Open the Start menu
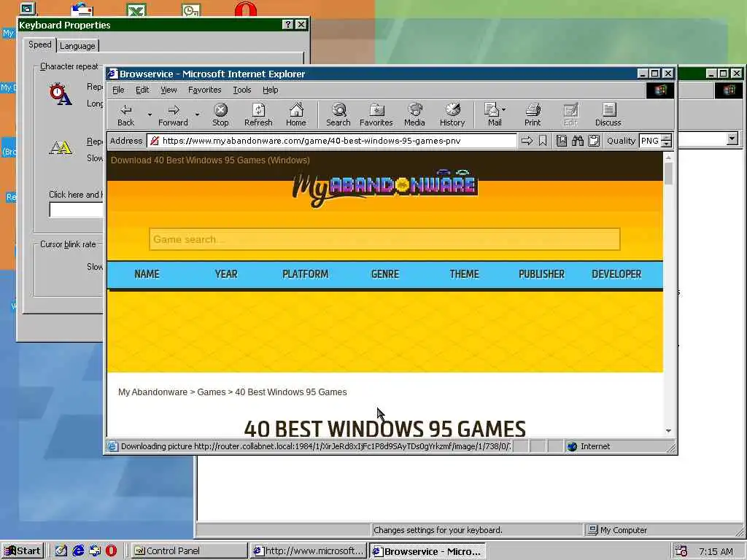This screenshot has height=560, width=747. coord(23,551)
